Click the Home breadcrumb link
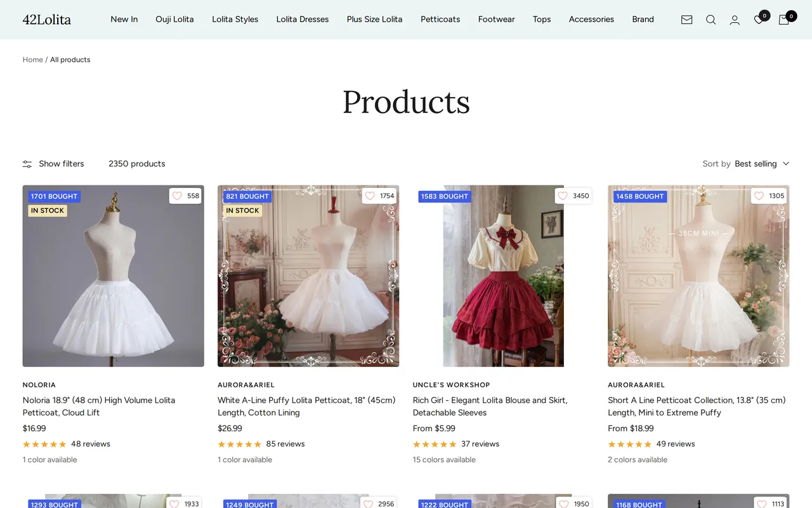The height and width of the screenshot is (508, 812). pos(32,60)
